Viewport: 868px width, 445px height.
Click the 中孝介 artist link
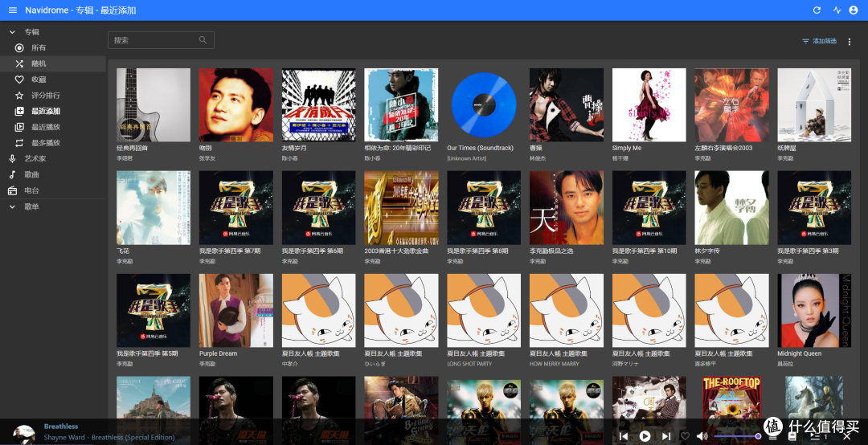click(289, 364)
